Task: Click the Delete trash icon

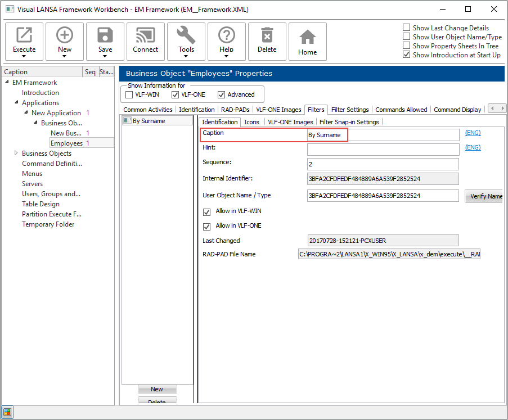Action: point(267,36)
